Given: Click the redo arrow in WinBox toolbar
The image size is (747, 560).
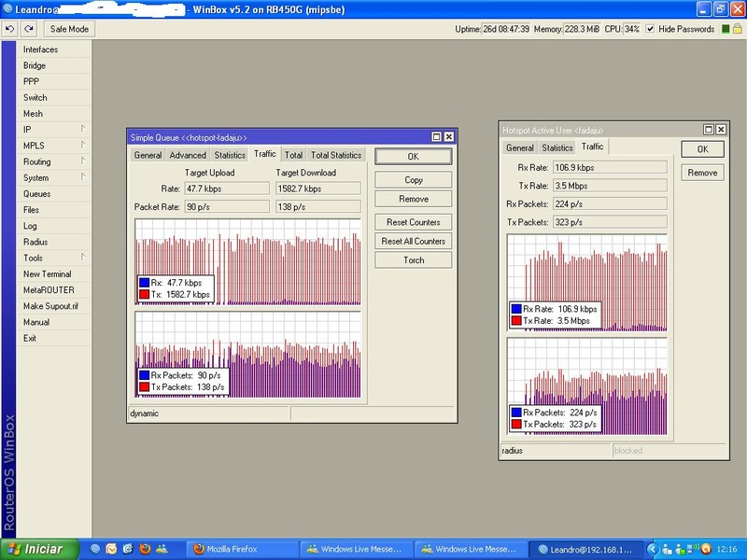Looking at the screenshot, I should point(28,29).
